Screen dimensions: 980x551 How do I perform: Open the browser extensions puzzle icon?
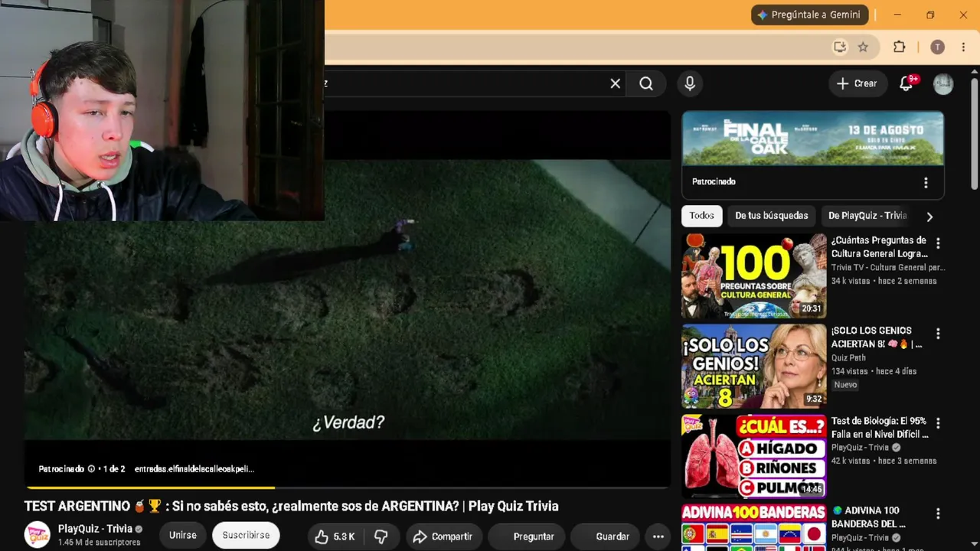900,47
